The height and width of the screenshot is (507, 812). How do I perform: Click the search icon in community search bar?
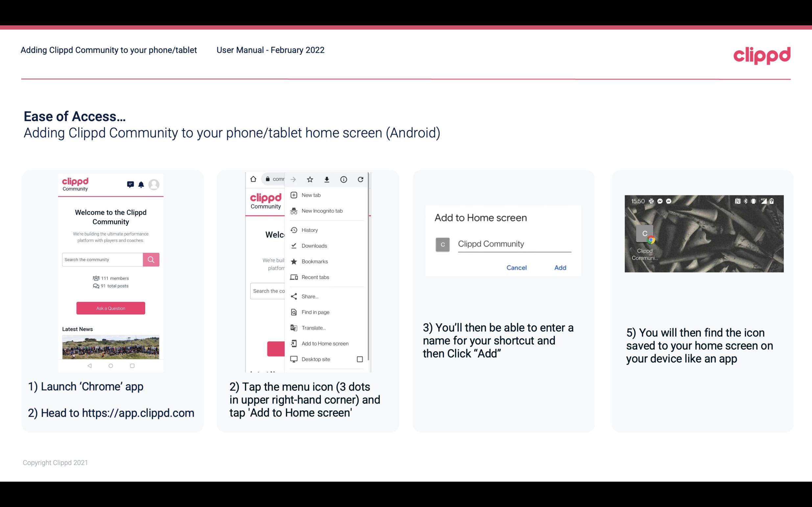150,259
